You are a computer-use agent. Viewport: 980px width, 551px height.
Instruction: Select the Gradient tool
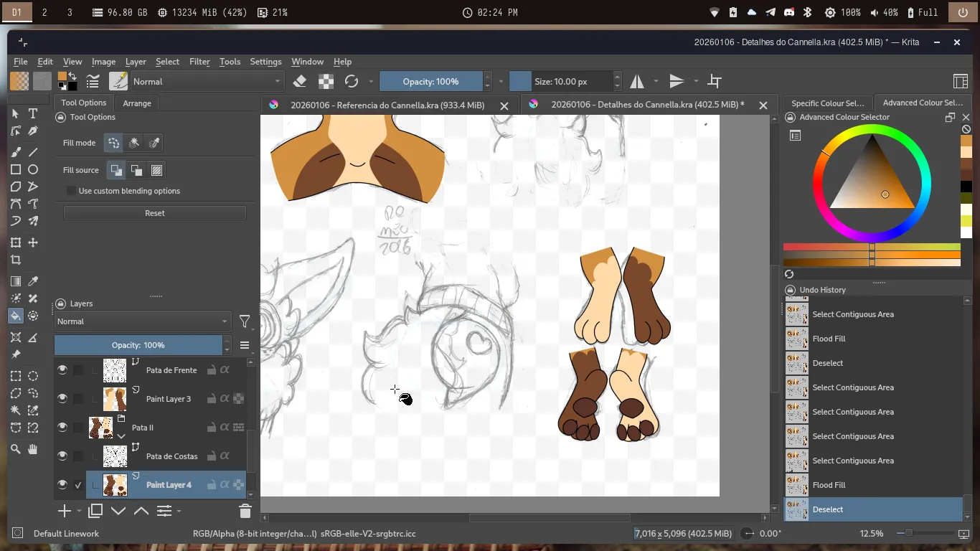[16, 281]
